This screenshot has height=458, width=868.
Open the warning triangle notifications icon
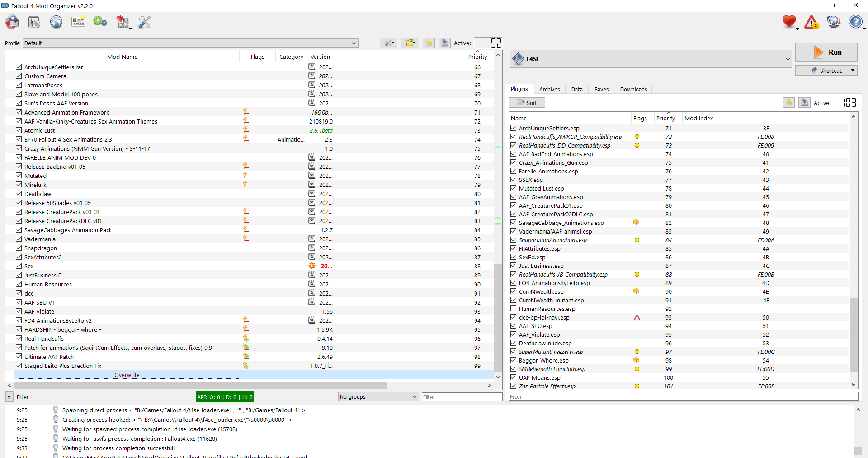tap(811, 22)
